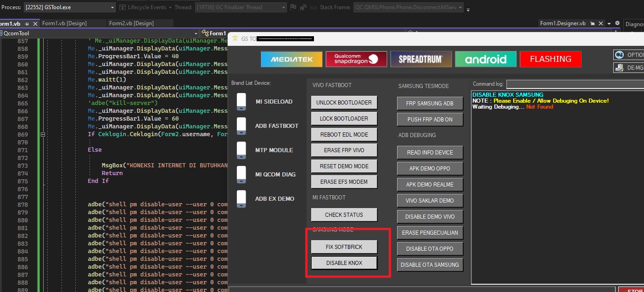This screenshot has width=644, height=292.
Task: Select the Spreadtrum logo tile
Action: coord(421,59)
